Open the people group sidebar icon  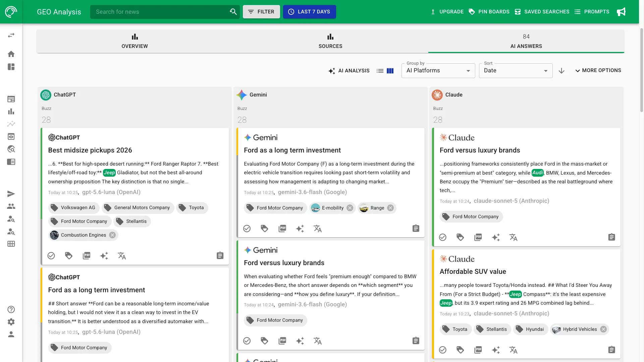[x=11, y=206]
